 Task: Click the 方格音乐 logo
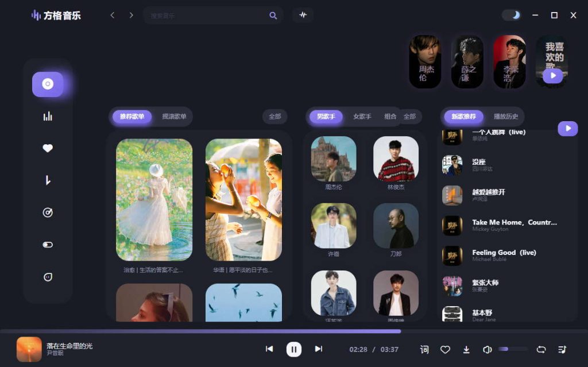tap(56, 16)
